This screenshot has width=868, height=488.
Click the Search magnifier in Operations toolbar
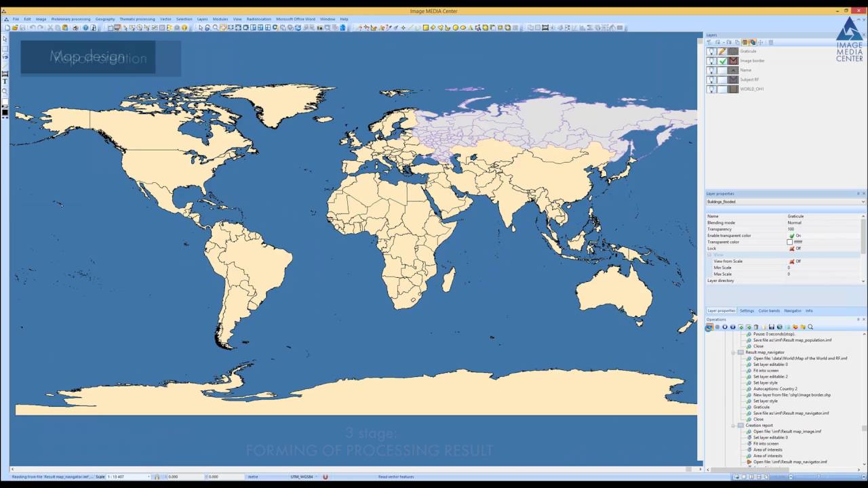click(x=810, y=327)
